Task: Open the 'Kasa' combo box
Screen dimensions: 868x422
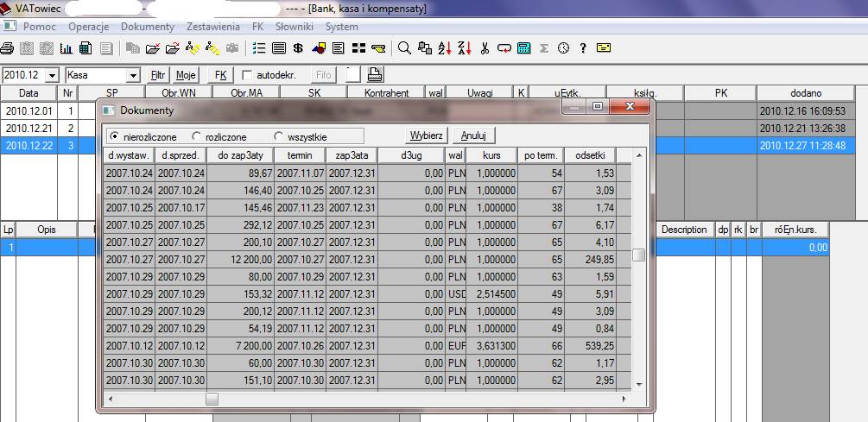Action: [x=132, y=75]
